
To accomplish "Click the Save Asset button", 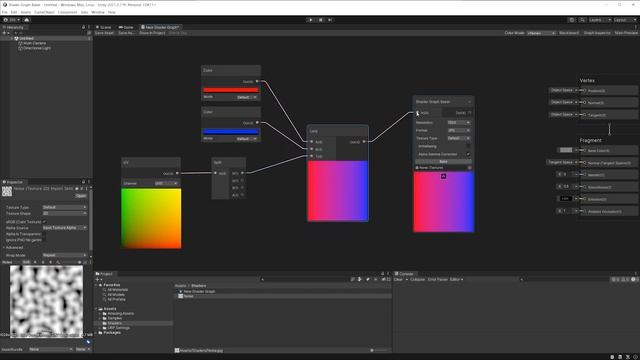I will (x=104, y=33).
